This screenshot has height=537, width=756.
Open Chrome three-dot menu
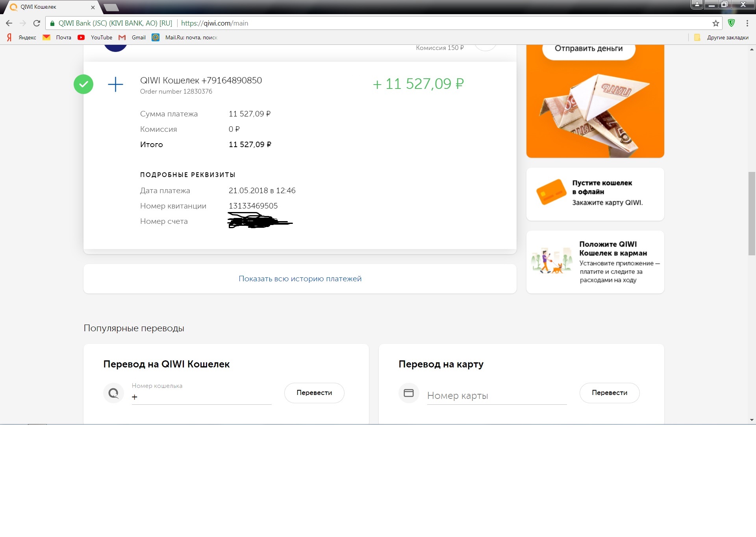tap(747, 23)
